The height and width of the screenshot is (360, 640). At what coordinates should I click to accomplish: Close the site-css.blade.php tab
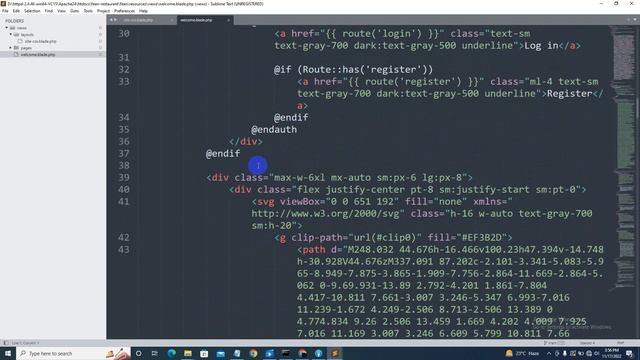[171, 20]
